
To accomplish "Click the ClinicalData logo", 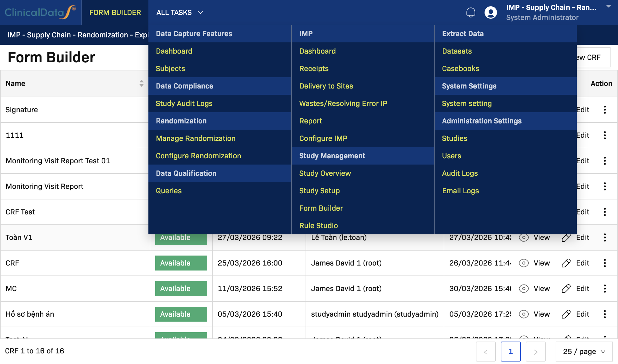I will [41, 12].
